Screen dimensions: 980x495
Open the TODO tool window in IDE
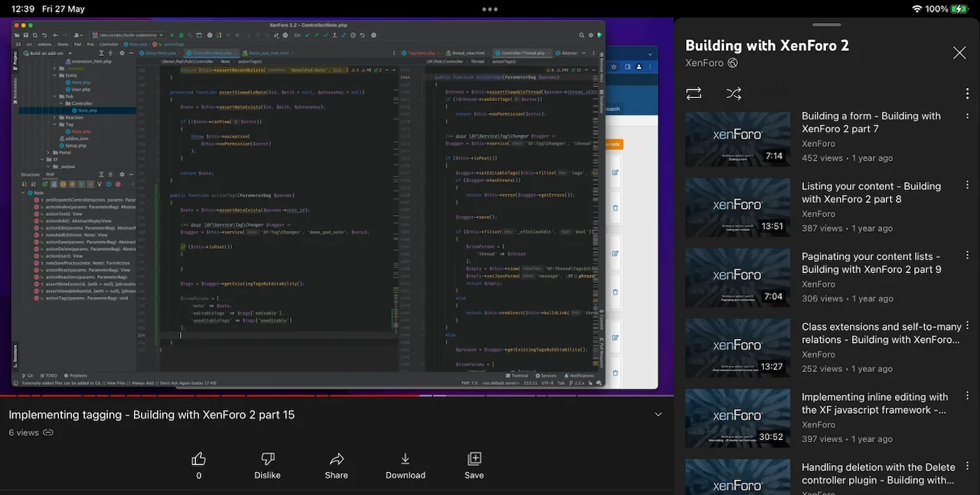pyautogui.click(x=50, y=376)
